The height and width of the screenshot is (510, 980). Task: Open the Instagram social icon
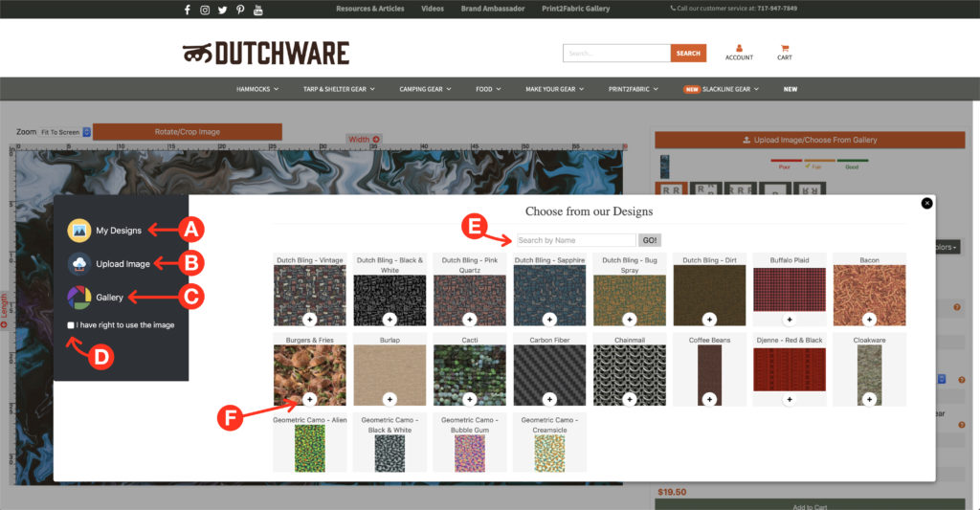[205, 10]
